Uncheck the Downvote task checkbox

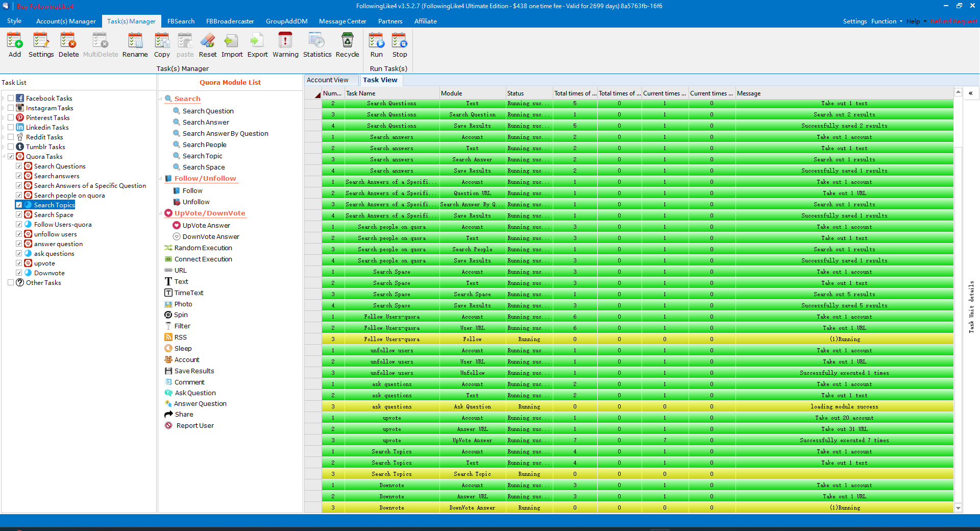pos(19,273)
